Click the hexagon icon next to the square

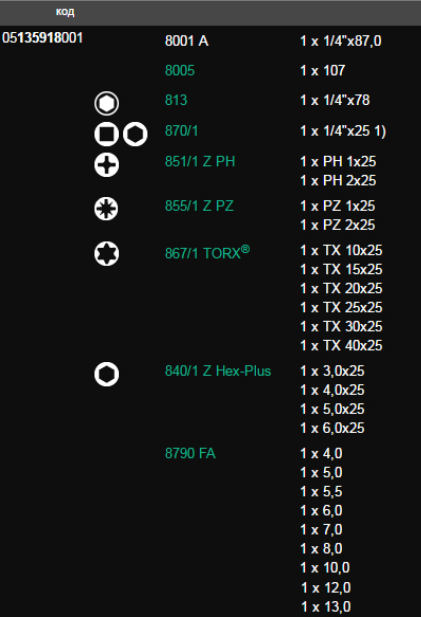click(x=135, y=134)
